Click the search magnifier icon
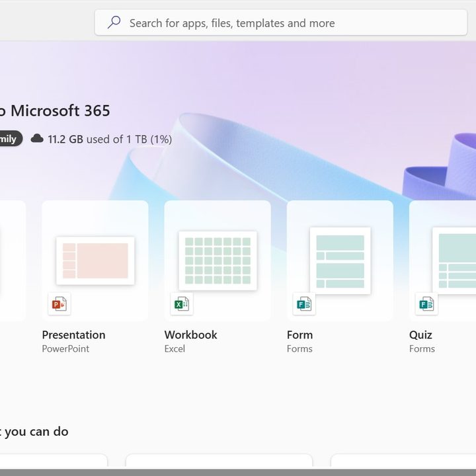 coord(114,22)
